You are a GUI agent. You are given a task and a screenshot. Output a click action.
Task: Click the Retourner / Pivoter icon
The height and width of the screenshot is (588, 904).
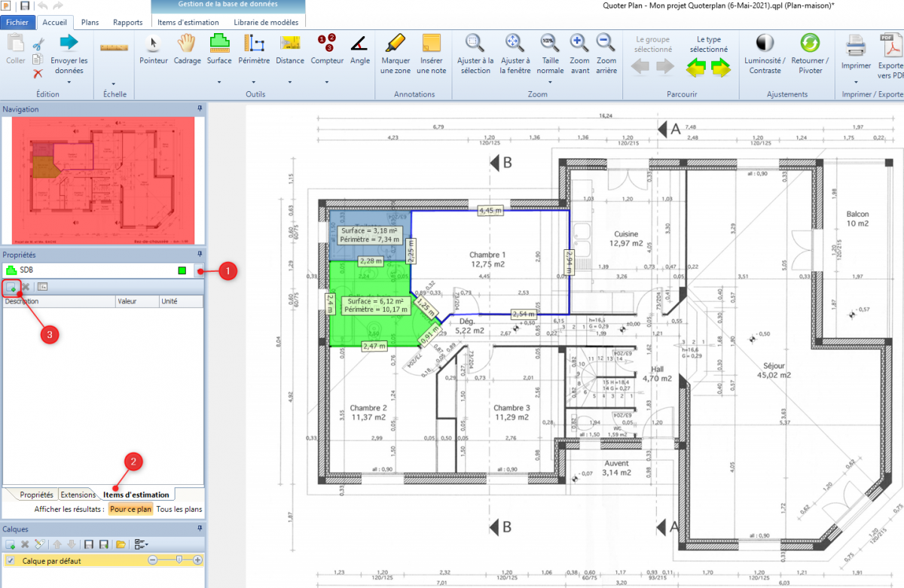810,53
